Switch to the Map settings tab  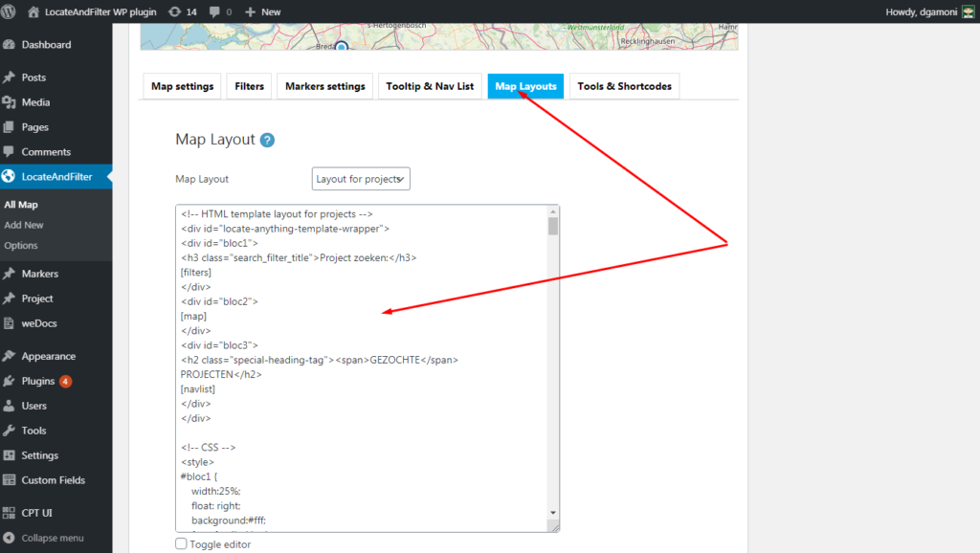point(182,86)
